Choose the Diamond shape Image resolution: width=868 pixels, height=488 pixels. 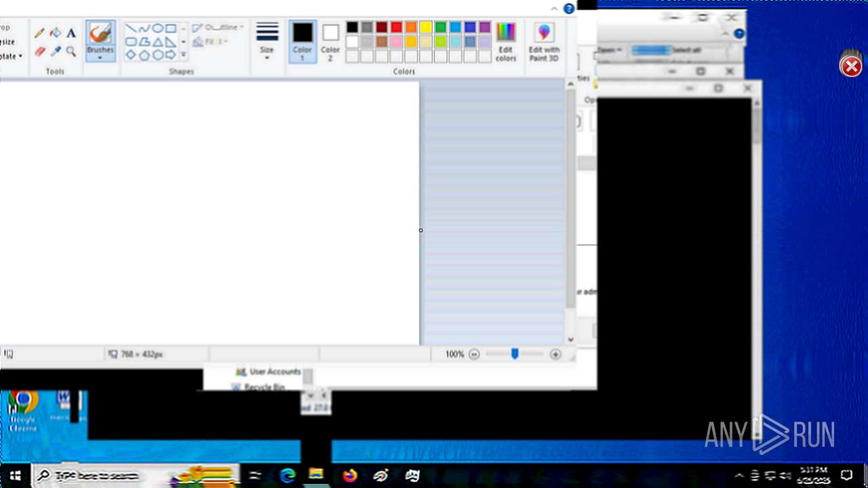pyautogui.click(x=131, y=55)
